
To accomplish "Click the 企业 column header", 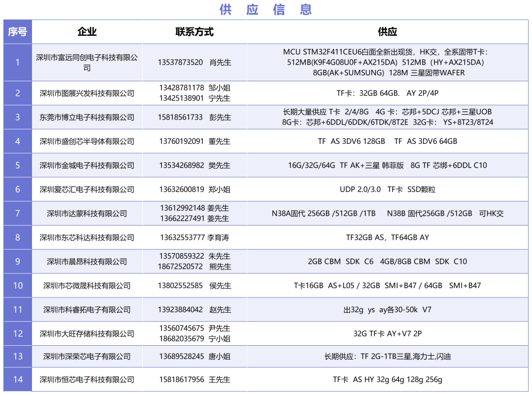I will (x=87, y=32).
